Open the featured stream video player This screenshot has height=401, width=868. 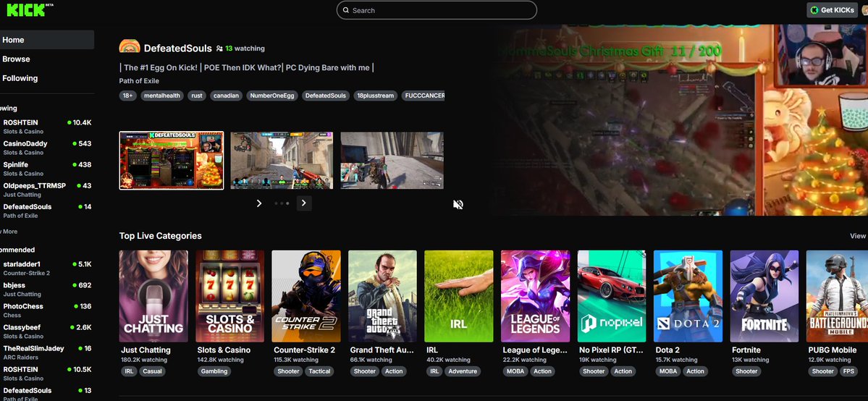click(678, 120)
